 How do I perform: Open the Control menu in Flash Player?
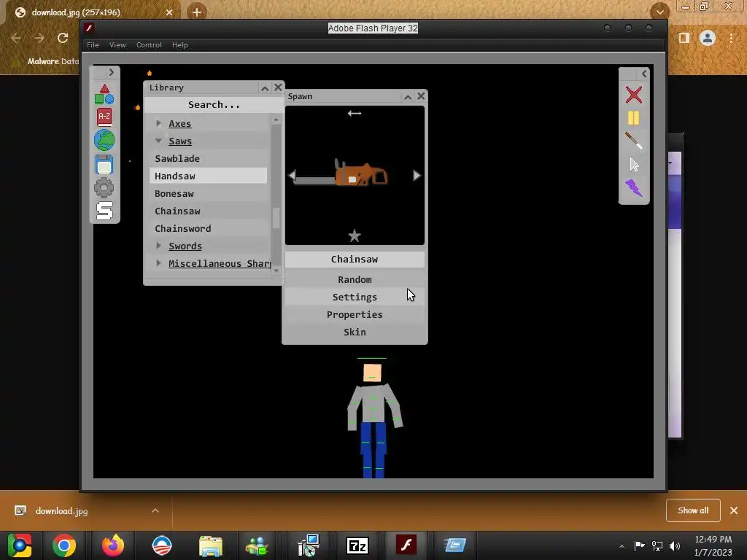(x=149, y=44)
